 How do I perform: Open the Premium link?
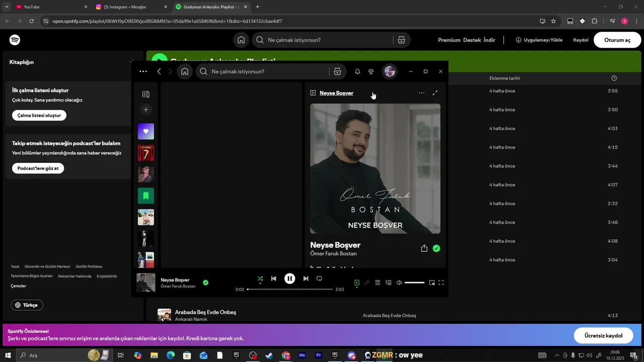pyautogui.click(x=449, y=40)
